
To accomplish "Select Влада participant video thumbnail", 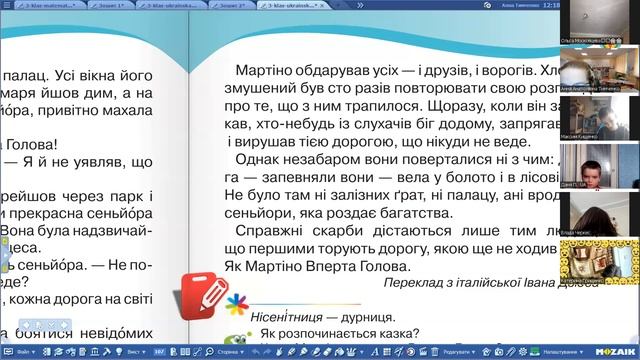I will tap(600, 214).
